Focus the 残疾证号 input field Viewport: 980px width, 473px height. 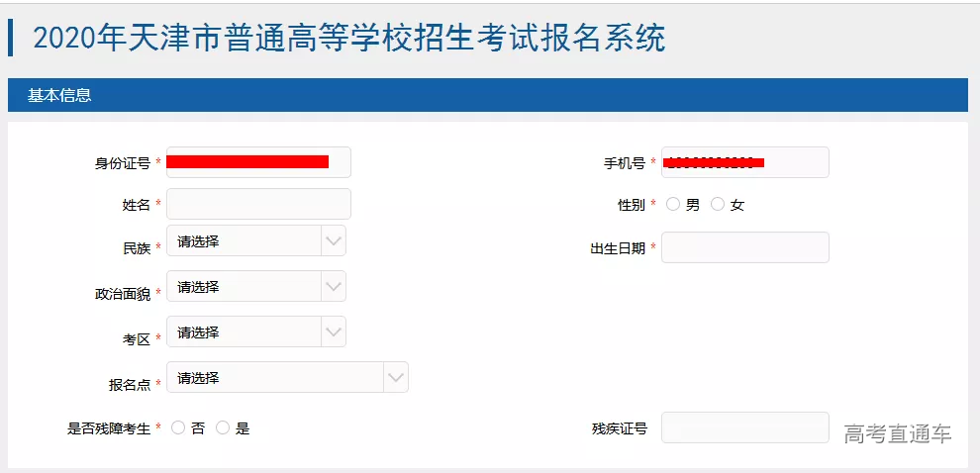pyautogui.click(x=744, y=427)
